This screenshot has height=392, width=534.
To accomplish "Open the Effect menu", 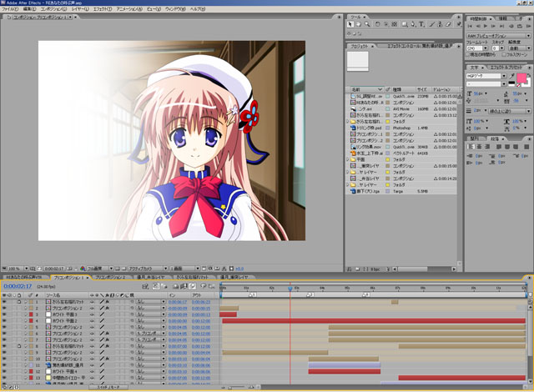I will (103, 9).
